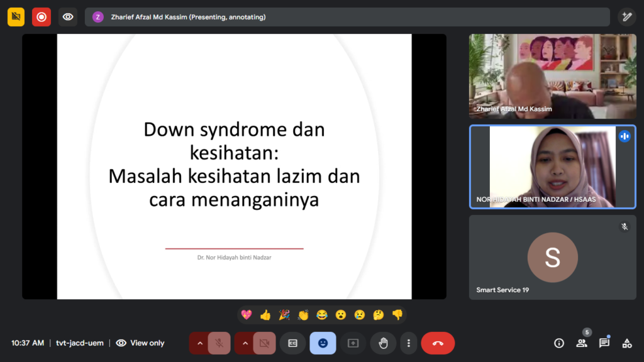Turn on closed captions
644x362 pixels.
click(x=292, y=343)
